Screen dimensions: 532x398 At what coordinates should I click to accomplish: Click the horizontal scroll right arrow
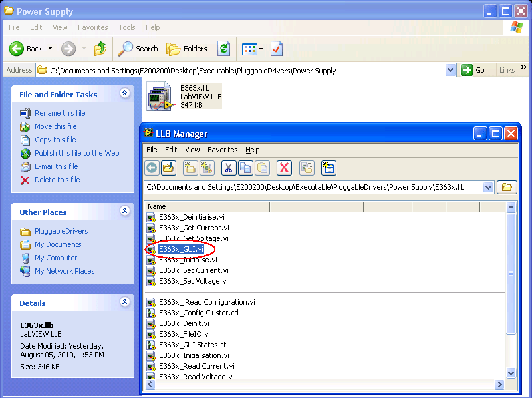(499, 385)
